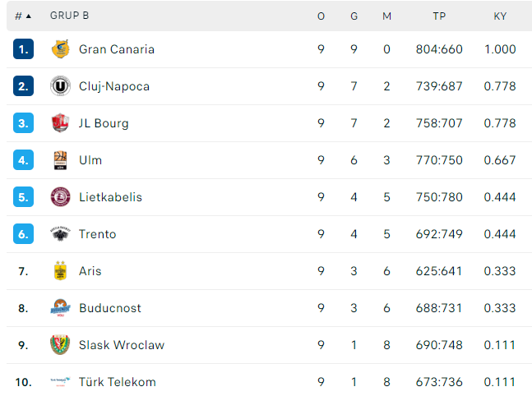
Task: Open the Gran Canaria team link
Action: [x=117, y=49]
